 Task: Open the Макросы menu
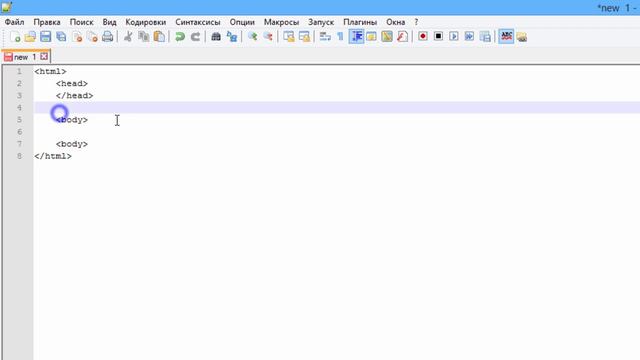pos(281,22)
